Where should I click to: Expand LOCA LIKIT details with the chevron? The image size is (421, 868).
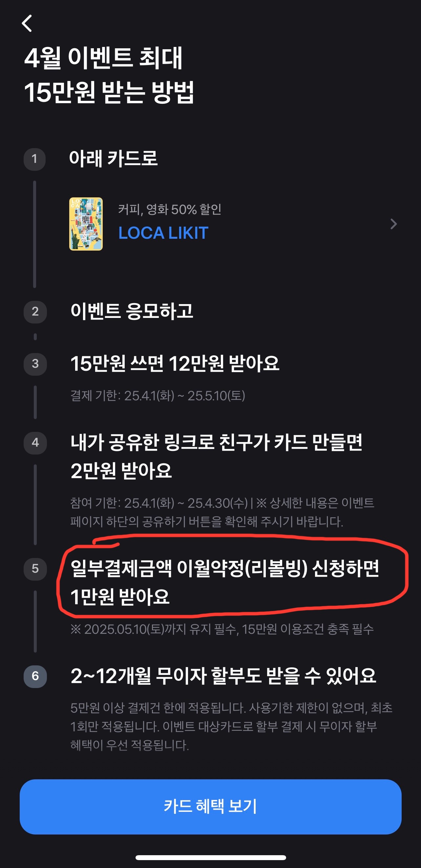click(393, 224)
